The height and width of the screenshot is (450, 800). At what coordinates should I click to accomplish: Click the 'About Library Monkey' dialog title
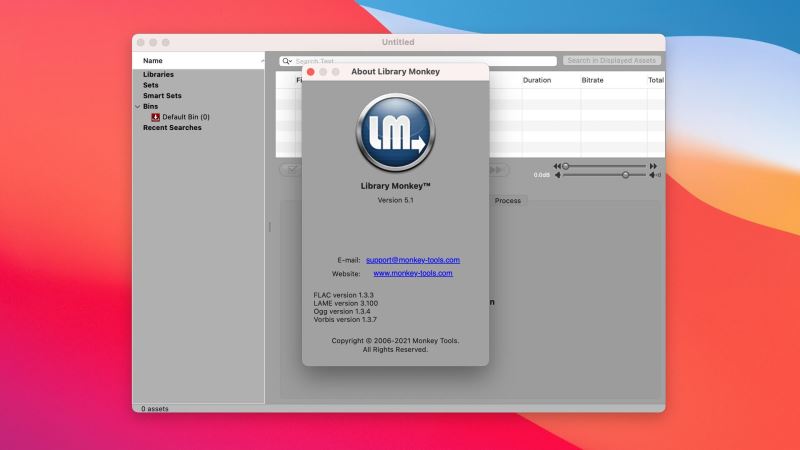point(395,72)
